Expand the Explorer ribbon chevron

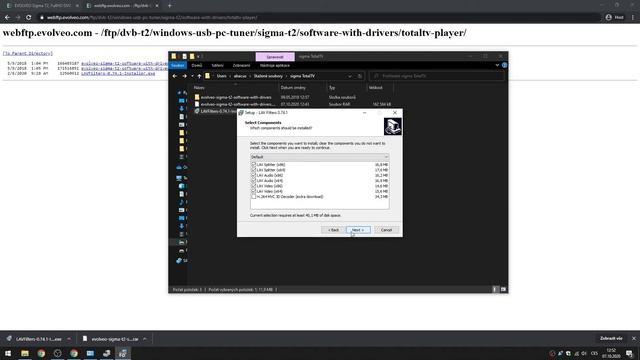[x=497, y=65]
